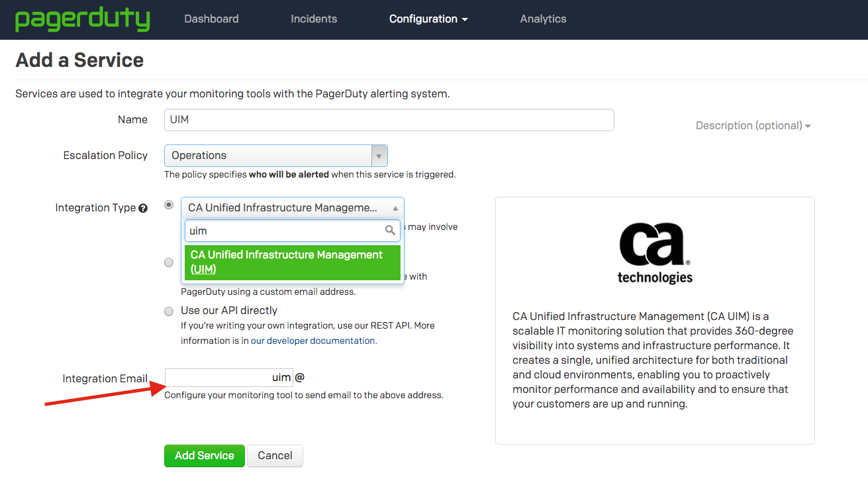Click the PagerDuty logo

click(x=82, y=19)
